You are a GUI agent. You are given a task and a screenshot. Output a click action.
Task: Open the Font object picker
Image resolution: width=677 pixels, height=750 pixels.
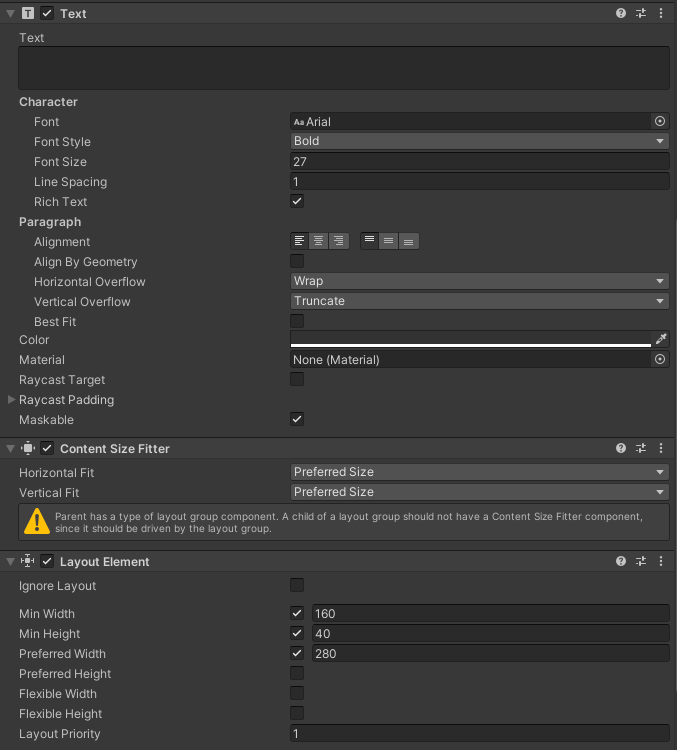(x=660, y=121)
